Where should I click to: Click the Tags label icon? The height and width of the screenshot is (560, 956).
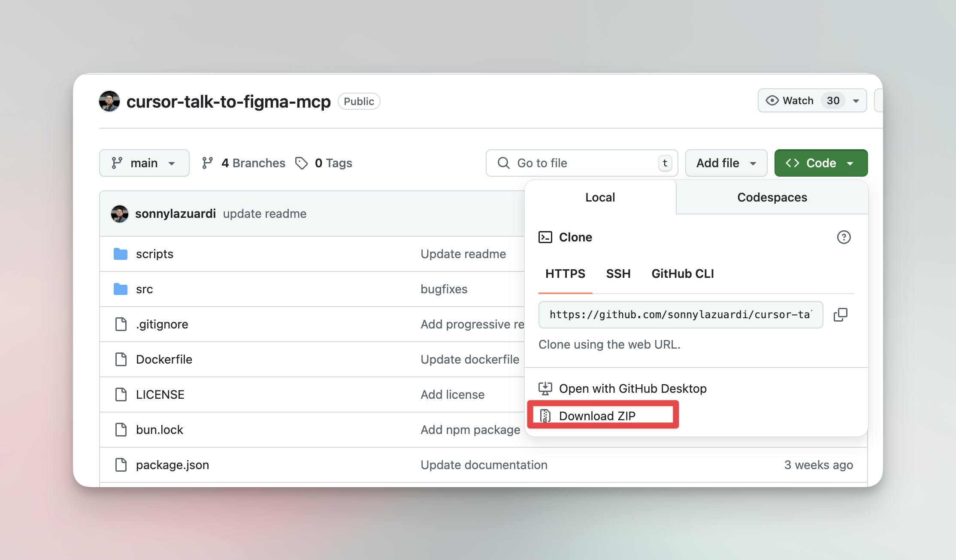[x=301, y=163]
